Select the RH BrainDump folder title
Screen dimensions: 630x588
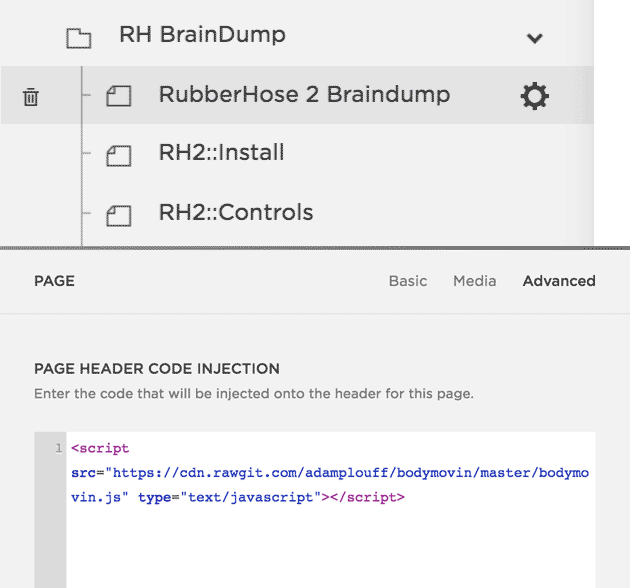click(x=202, y=34)
